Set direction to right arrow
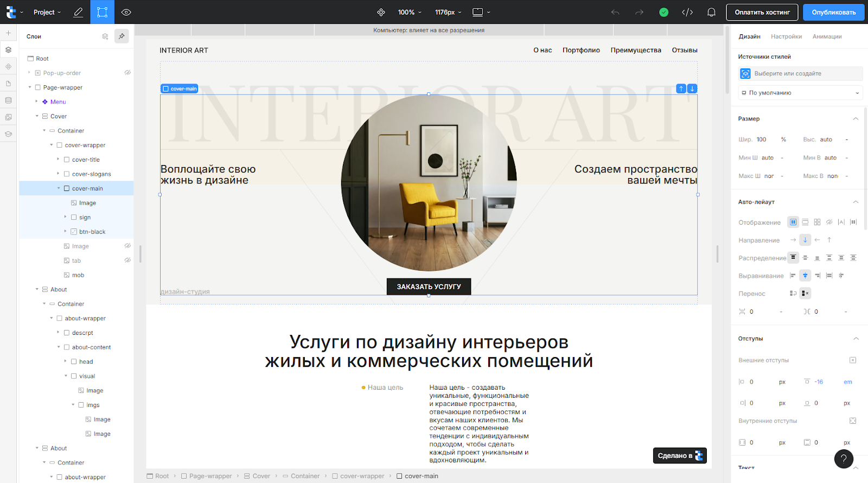Image resolution: width=868 pixels, height=483 pixels. pyautogui.click(x=793, y=240)
